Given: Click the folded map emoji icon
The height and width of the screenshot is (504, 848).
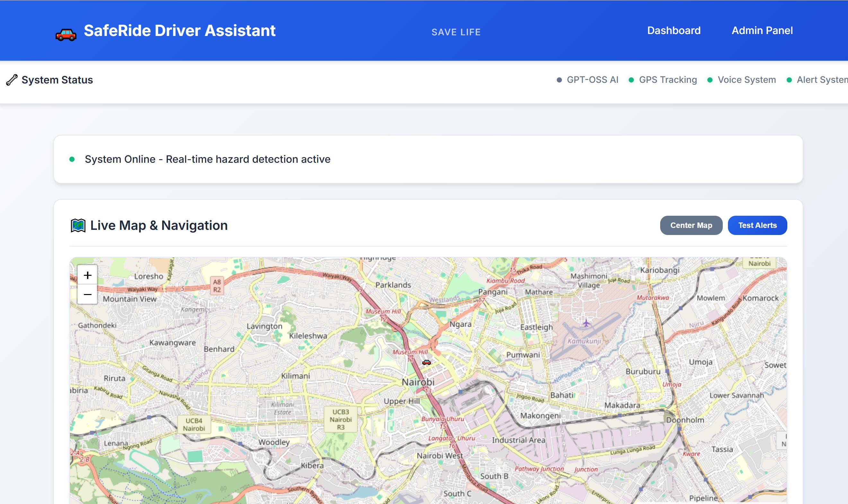Looking at the screenshot, I should pyautogui.click(x=78, y=225).
